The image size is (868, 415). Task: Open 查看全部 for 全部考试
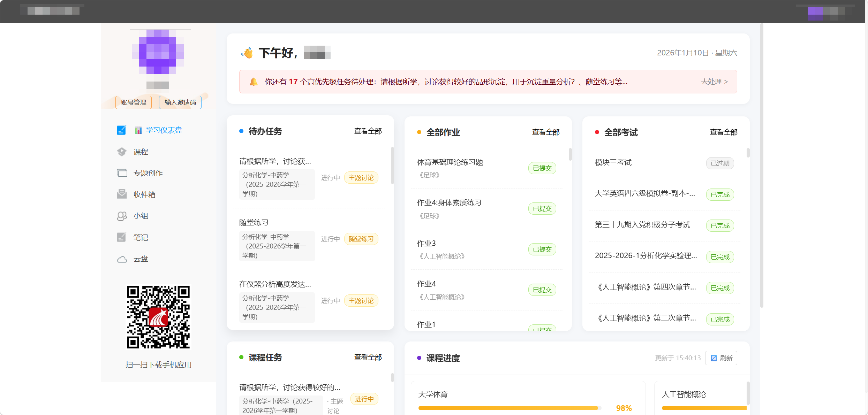coord(724,132)
